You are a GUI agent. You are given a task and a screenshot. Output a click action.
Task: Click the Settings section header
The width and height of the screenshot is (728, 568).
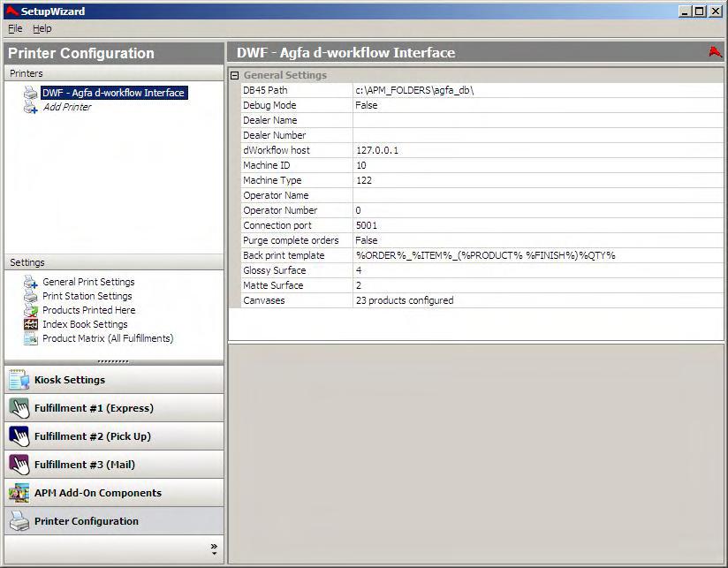[114, 262]
